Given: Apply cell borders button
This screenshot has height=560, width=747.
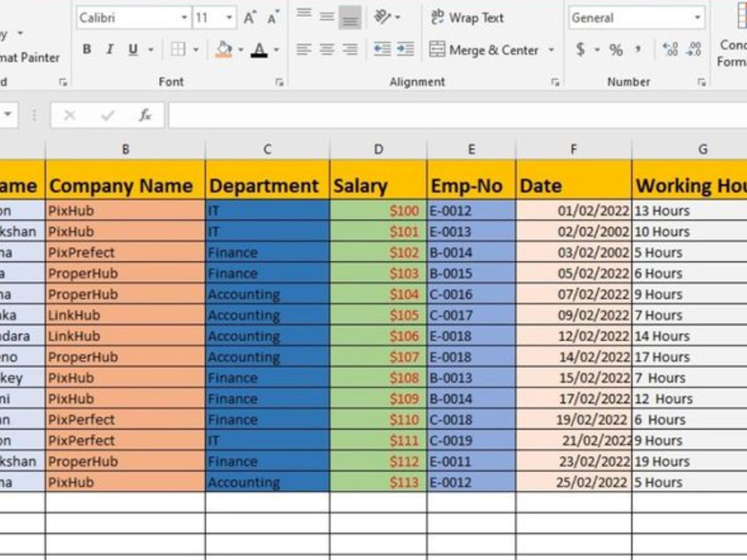Looking at the screenshot, I should point(179,49).
